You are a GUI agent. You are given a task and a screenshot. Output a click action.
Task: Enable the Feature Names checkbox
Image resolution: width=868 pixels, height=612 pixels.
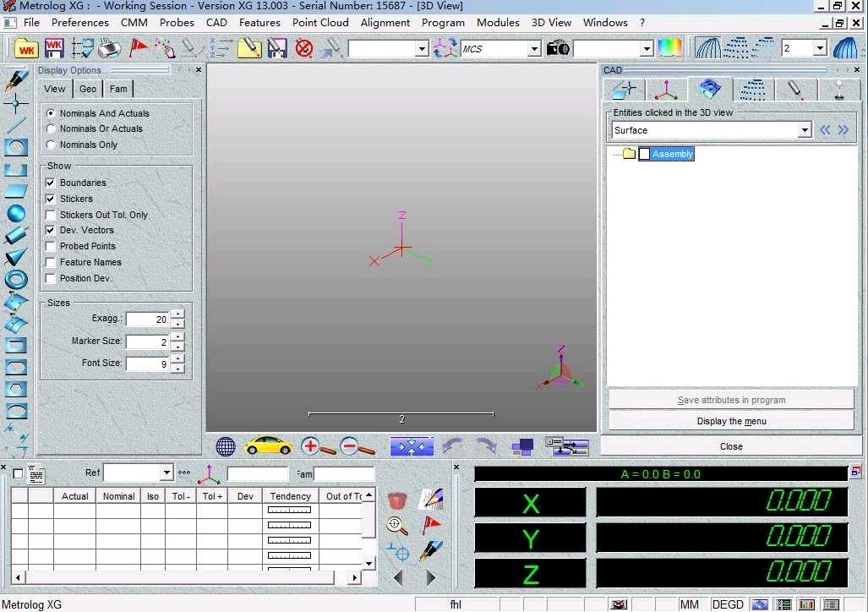tap(51, 262)
